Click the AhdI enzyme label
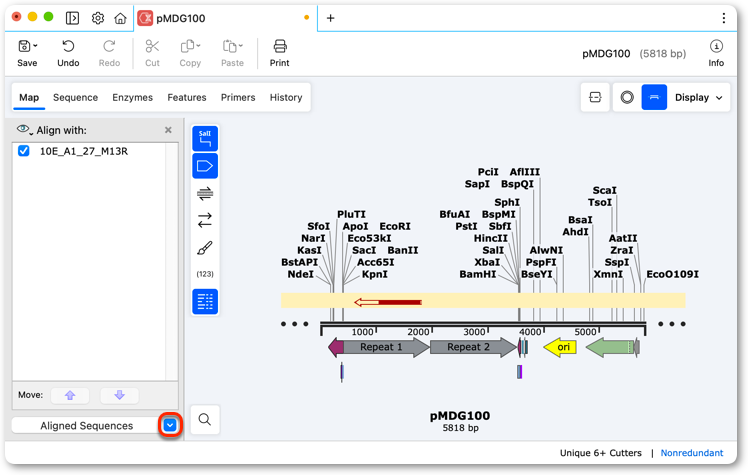Viewport: 754px width, 475px height. tap(575, 232)
